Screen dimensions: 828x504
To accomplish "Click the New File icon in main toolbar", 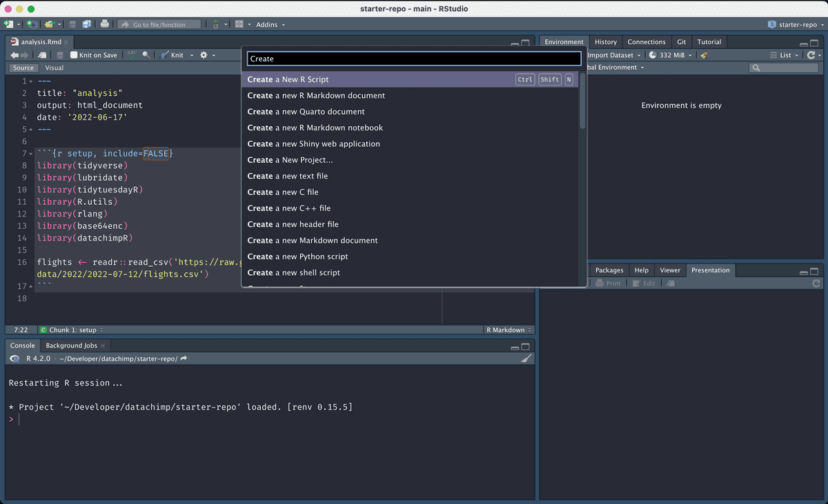I will point(8,24).
